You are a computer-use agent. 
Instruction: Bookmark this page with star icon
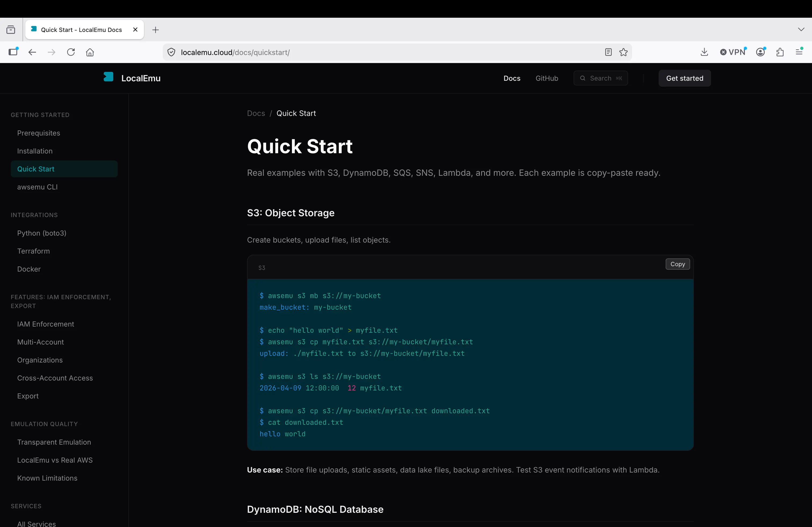coord(623,52)
